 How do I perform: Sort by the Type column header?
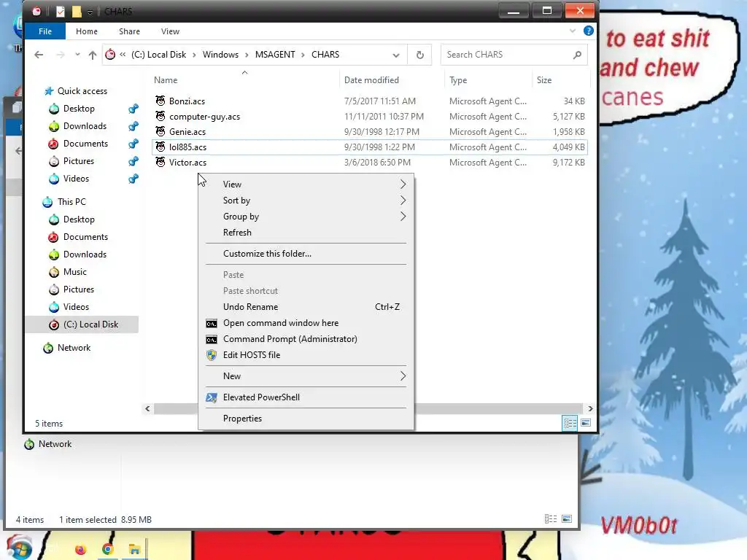(x=458, y=80)
